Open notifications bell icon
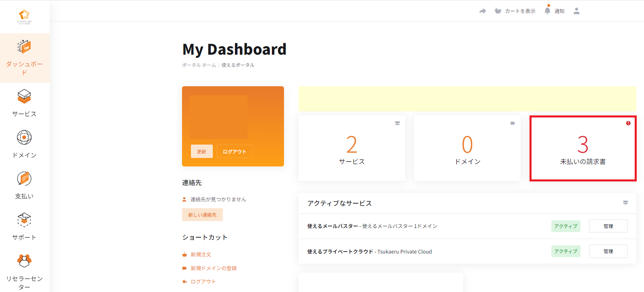This screenshot has height=292, width=644. pyautogui.click(x=547, y=11)
